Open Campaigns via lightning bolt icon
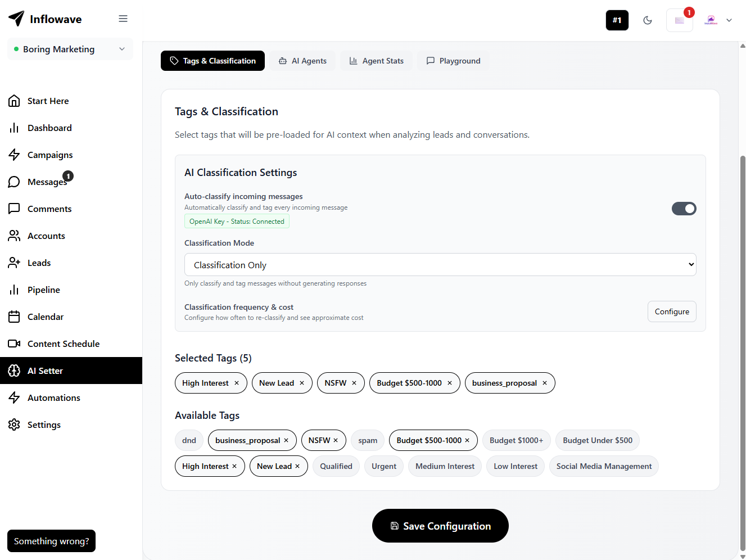This screenshot has height=560, width=746. click(x=15, y=155)
